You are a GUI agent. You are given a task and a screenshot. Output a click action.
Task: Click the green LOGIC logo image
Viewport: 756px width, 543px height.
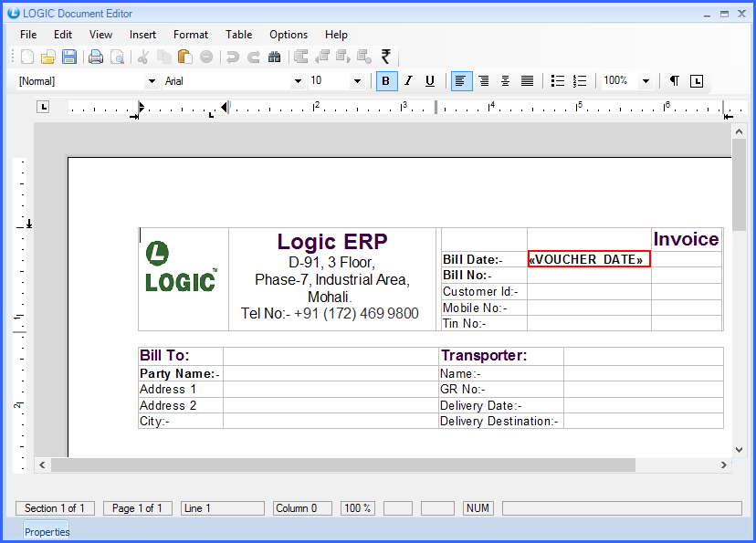tap(181, 266)
